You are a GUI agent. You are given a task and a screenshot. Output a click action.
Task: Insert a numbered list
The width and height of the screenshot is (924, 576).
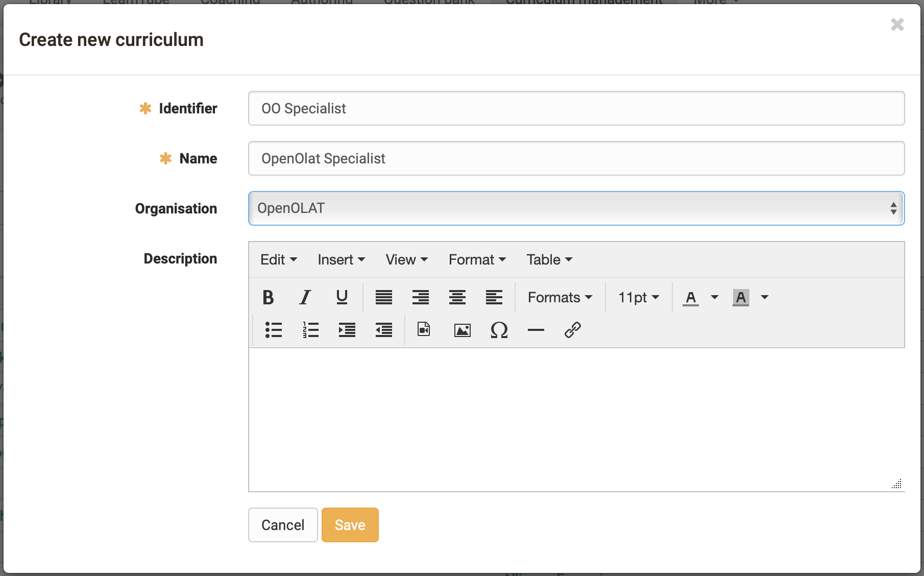[310, 330]
